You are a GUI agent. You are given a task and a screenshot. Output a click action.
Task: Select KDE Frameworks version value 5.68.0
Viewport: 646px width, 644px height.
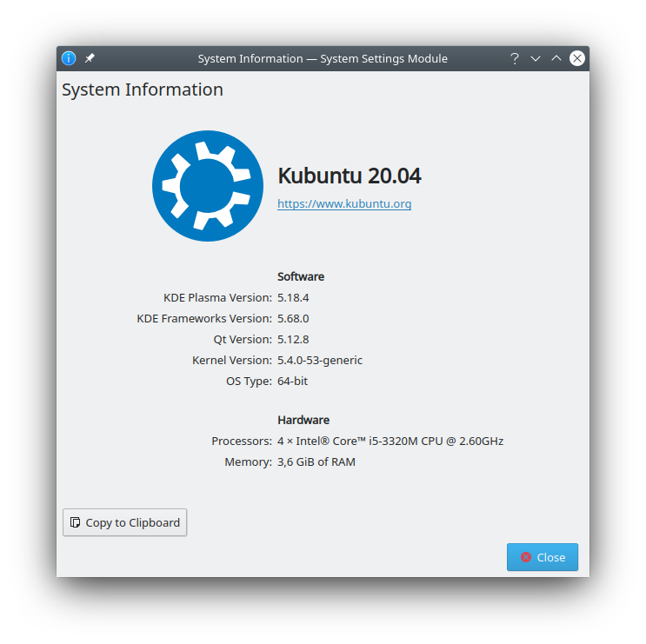coord(293,318)
